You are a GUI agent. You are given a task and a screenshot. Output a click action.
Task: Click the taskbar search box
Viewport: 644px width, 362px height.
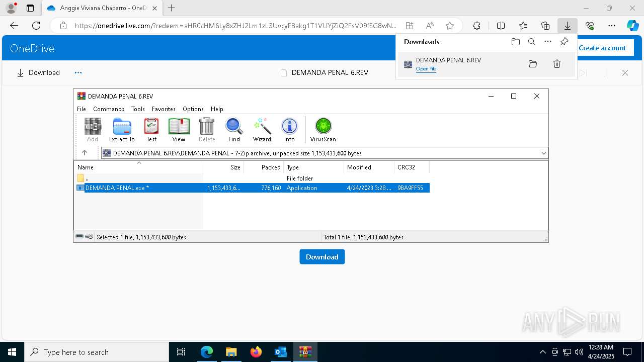point(97,352)
